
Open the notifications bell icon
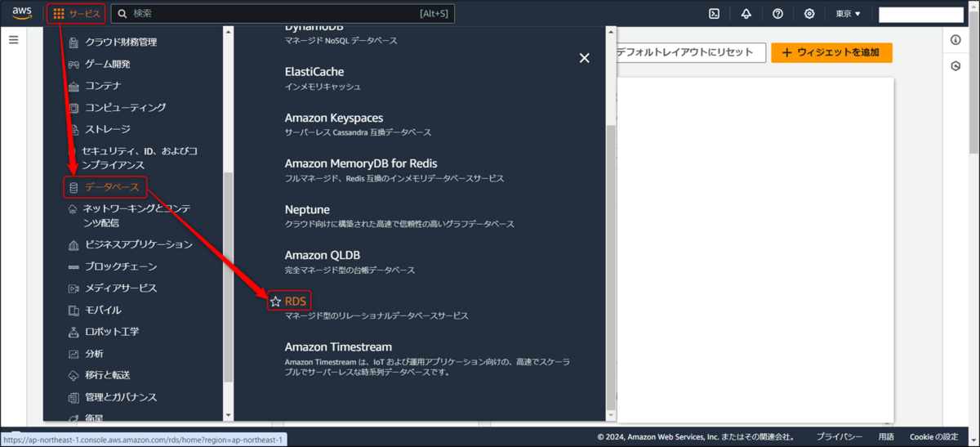(746, 14)
